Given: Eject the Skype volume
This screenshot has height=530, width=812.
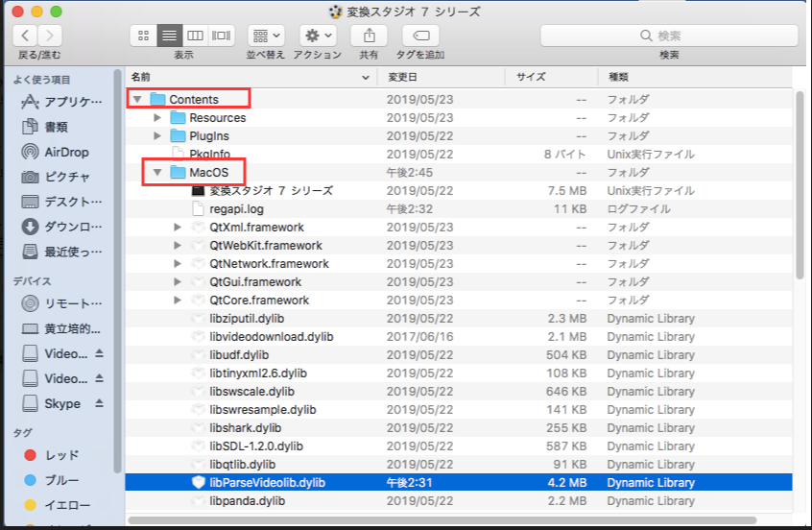Looking at the screenshot, I should [100, 403].
